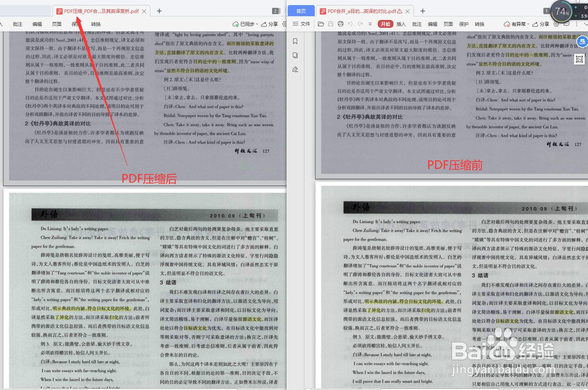Select the bookmark panel icon in sidebar
The width and height of the screenshot is (588, 390).
(x=296, y=41)
